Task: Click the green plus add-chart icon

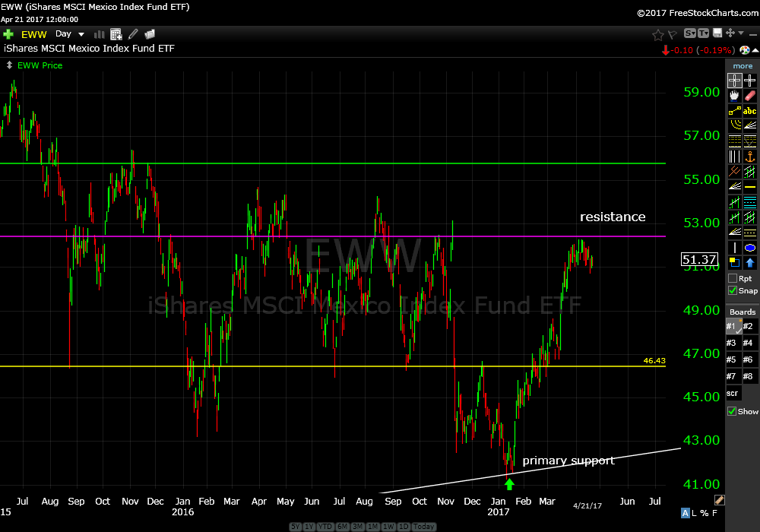Action: 8,34
